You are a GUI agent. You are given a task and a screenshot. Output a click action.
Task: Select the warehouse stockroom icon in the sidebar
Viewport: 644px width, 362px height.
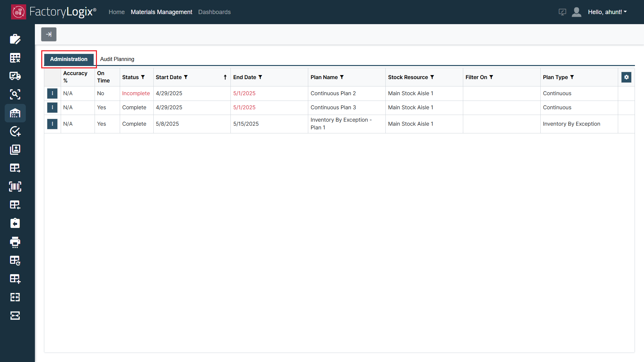tap(15, 113)
